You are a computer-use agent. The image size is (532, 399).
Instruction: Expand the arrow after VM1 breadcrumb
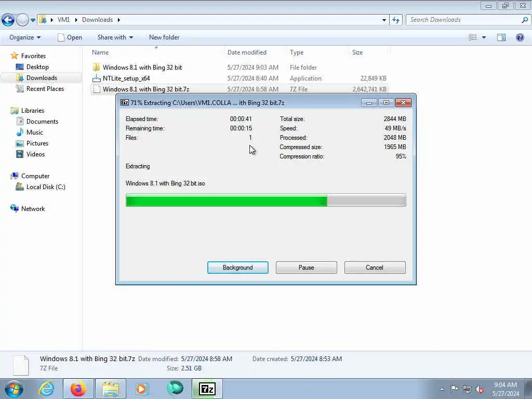click(76, 20)
